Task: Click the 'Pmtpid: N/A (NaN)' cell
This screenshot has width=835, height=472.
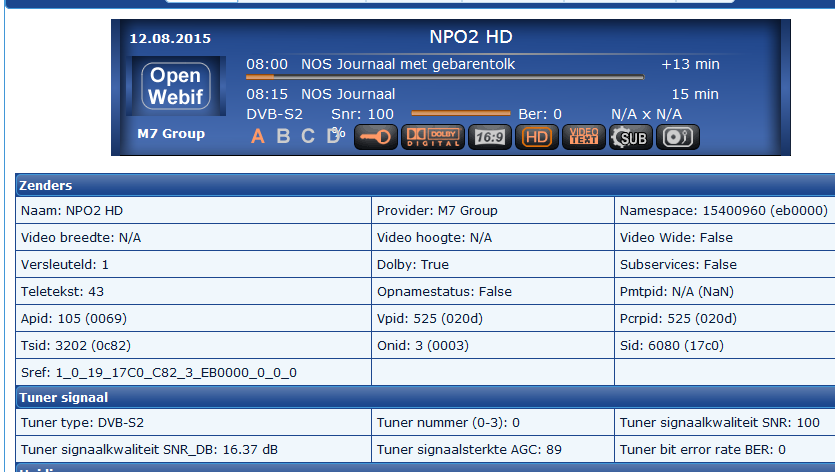Action: point(725,291)
